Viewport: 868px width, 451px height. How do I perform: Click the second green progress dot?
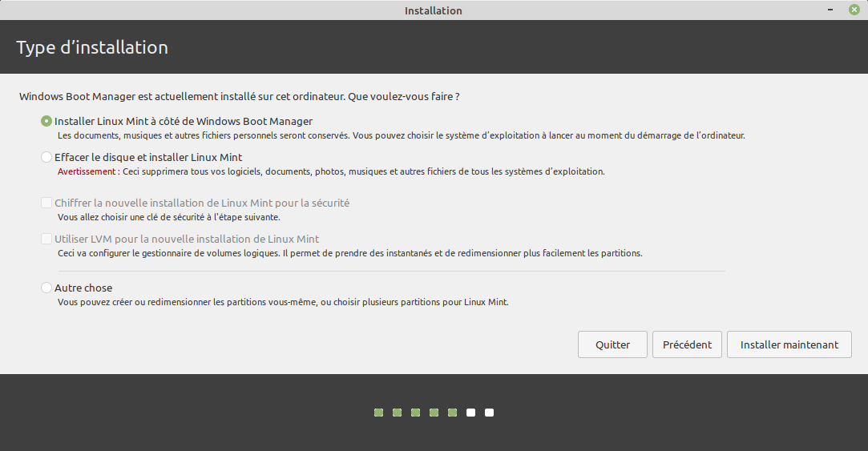(x=397, y=413)
